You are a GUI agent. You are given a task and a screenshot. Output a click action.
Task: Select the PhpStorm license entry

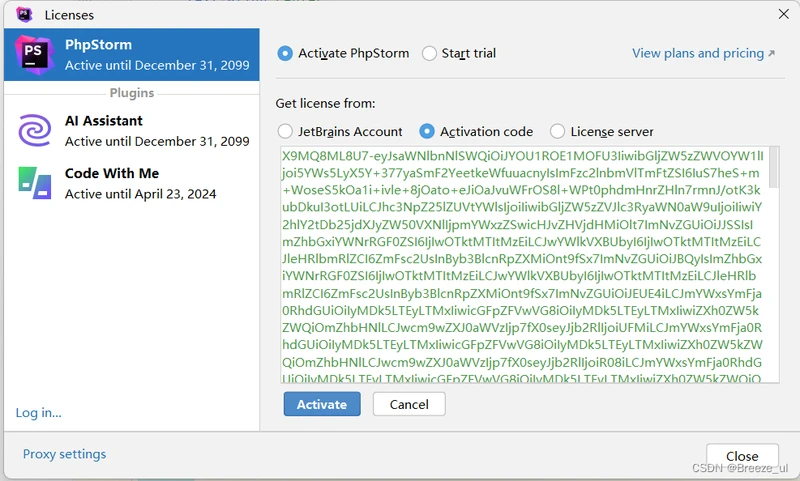click(x=132, y=55)
